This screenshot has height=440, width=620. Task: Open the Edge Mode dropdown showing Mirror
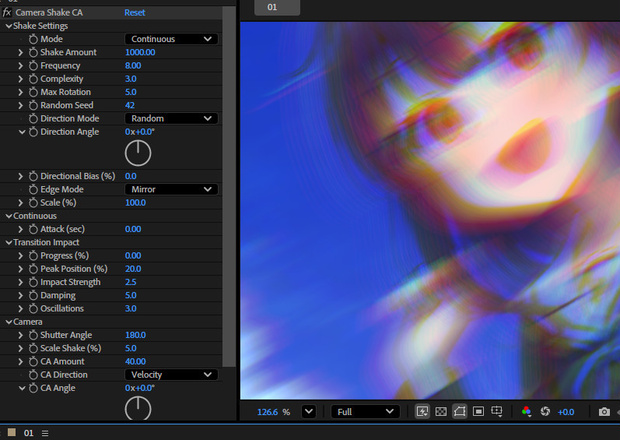171,189
